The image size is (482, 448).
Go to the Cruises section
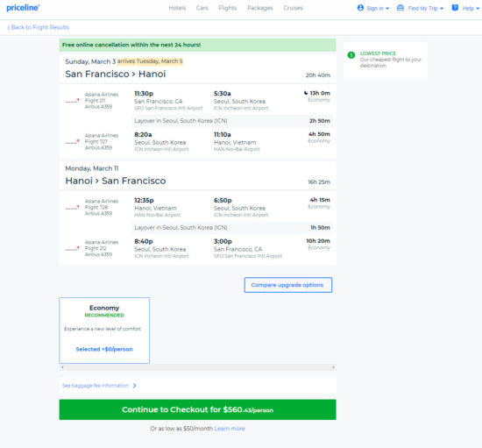[293, 8]
